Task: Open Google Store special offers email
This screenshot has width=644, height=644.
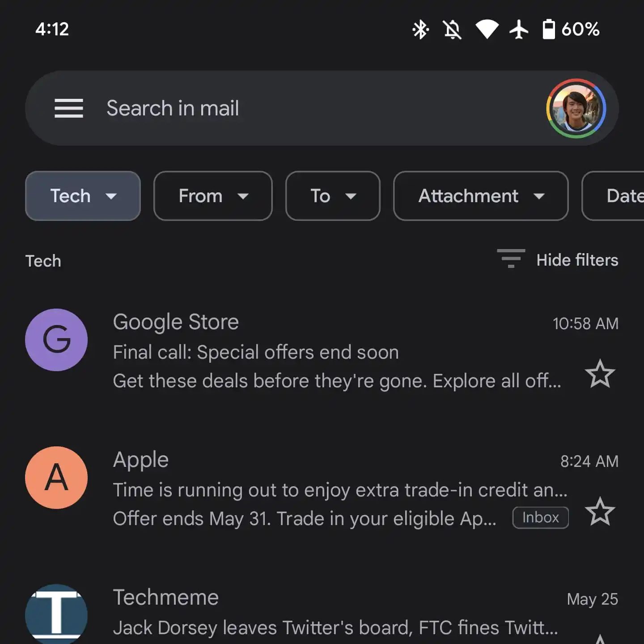Action: coord(313,352)
